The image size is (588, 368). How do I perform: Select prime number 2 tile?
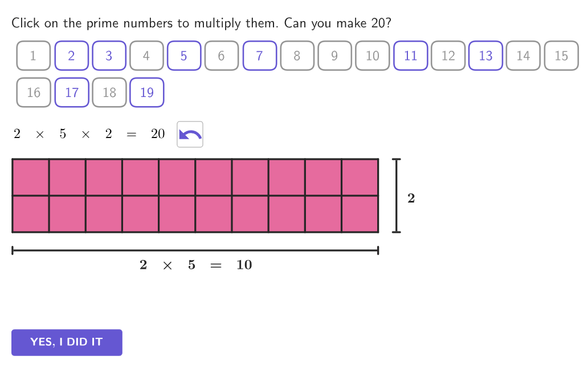pyautogui.click(x=71, y=55)
